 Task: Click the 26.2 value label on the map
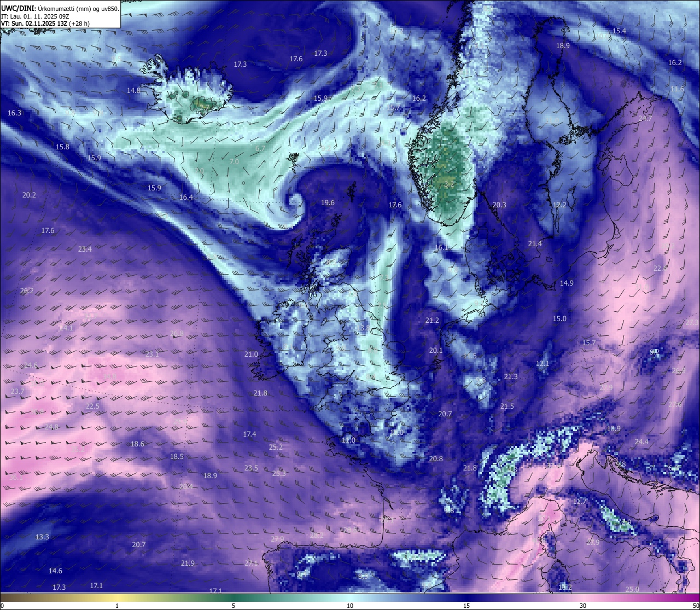[27, 291]
